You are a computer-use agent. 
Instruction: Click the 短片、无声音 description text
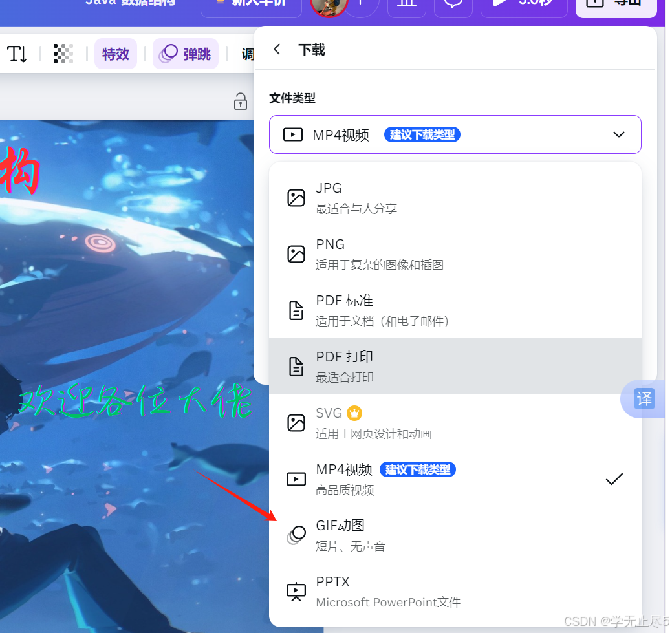(350, 546)
